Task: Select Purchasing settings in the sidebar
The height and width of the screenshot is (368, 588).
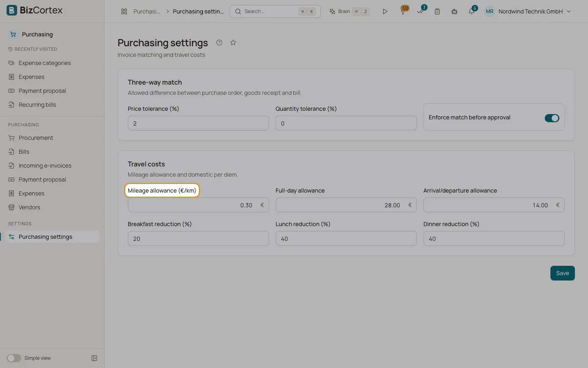Action: (x=52, y=237)
